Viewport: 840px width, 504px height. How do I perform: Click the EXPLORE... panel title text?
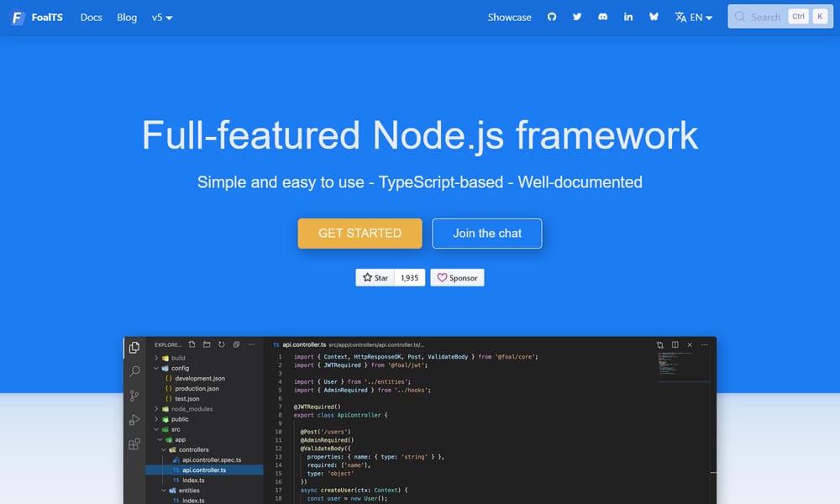[168, 345]
